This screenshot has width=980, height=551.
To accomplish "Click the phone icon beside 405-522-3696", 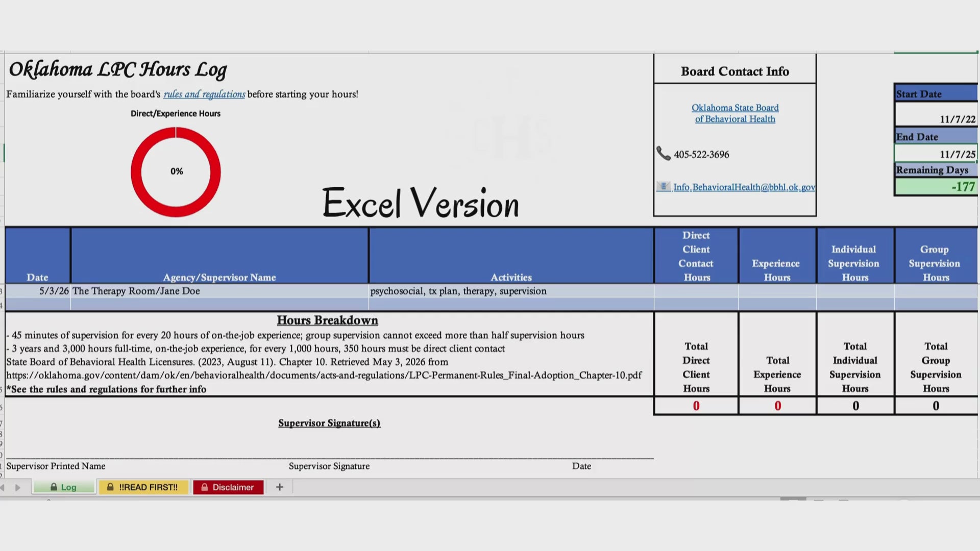I will (x=663, y=154).
